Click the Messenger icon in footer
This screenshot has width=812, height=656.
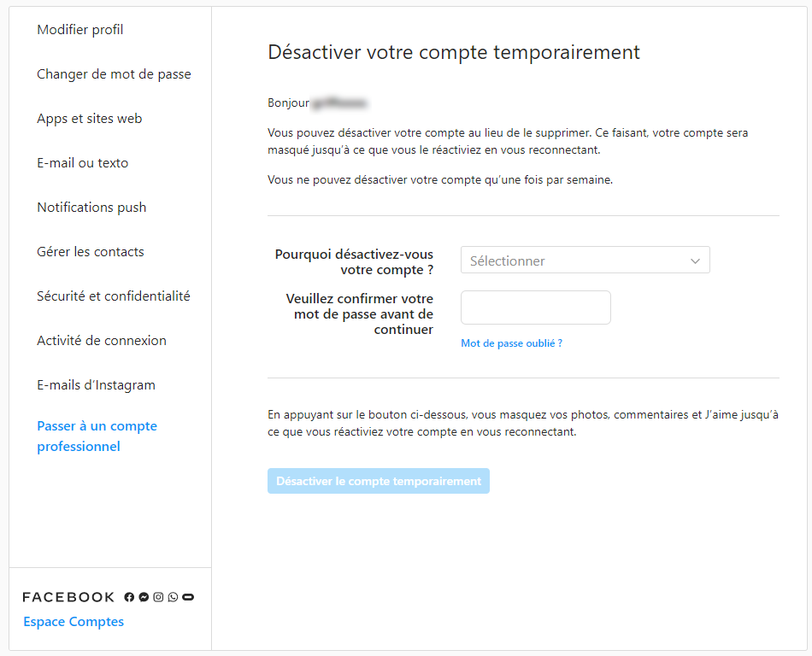[x=144, y=597]
